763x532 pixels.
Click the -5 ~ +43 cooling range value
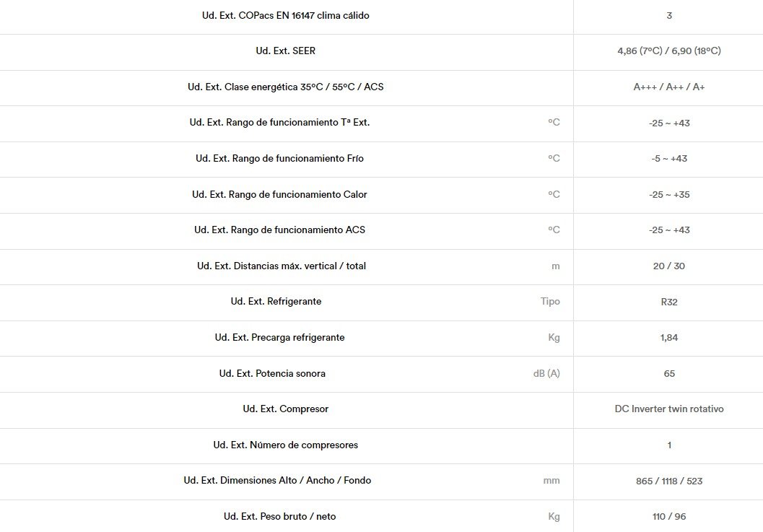(669, 158)
